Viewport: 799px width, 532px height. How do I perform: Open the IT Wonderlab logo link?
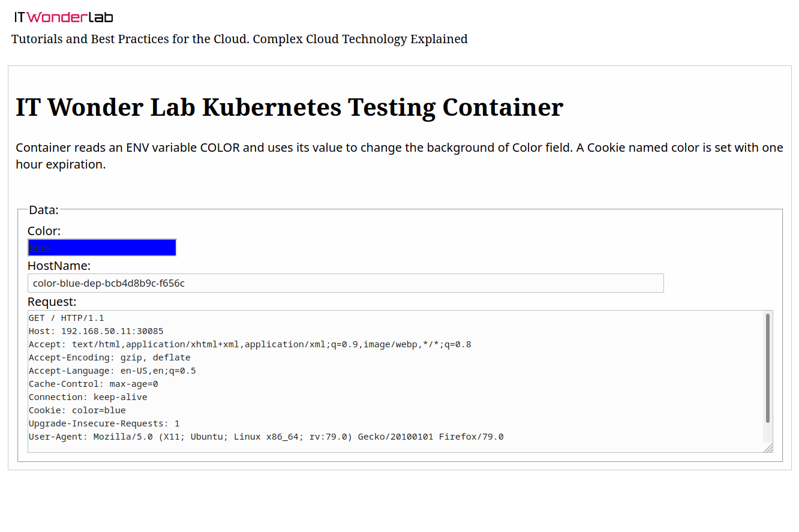pos(64,17)
